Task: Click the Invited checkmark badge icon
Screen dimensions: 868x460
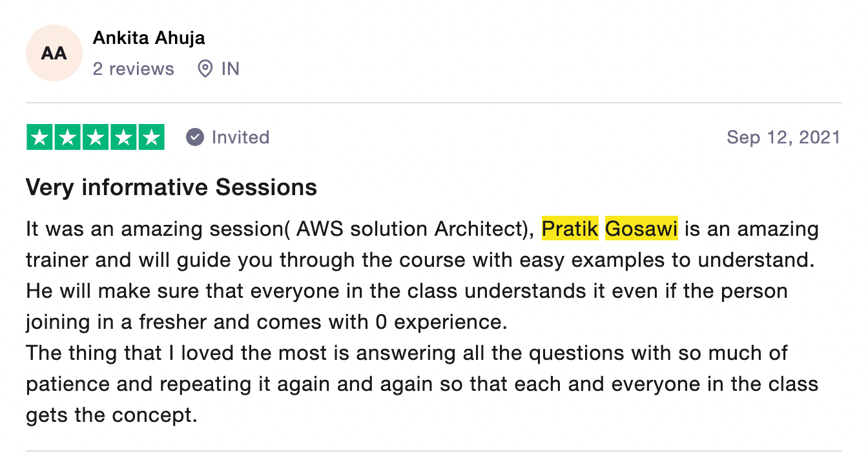Action: pyautogui.click(x=195, y=137)
